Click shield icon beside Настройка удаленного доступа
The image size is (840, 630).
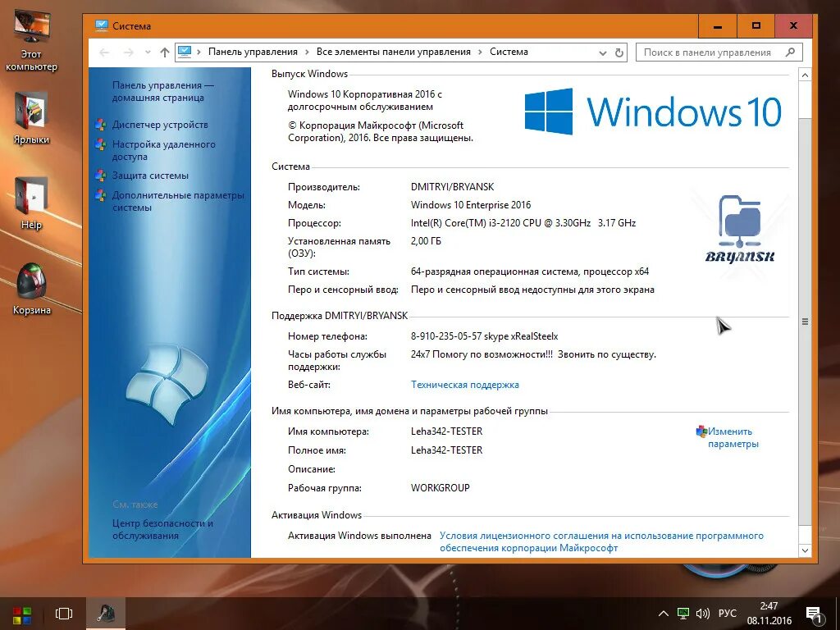101,144
